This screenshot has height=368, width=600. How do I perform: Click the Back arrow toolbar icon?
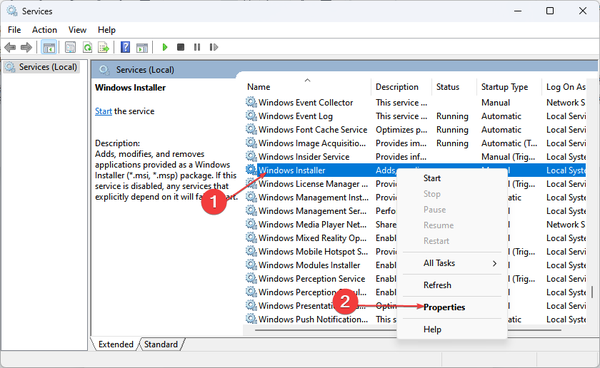[x=10, y=47]
